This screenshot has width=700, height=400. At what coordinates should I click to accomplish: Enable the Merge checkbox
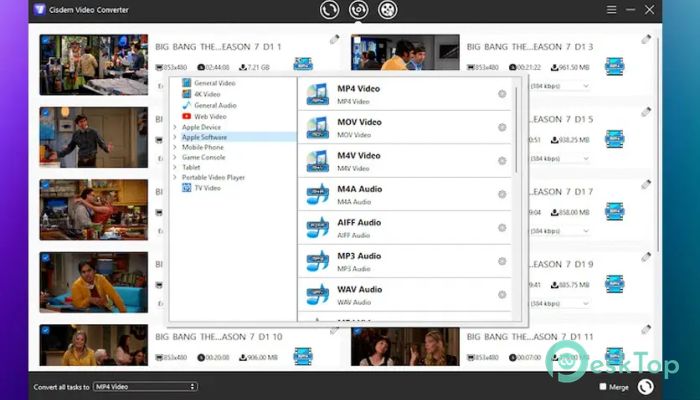tap(603, 387)
